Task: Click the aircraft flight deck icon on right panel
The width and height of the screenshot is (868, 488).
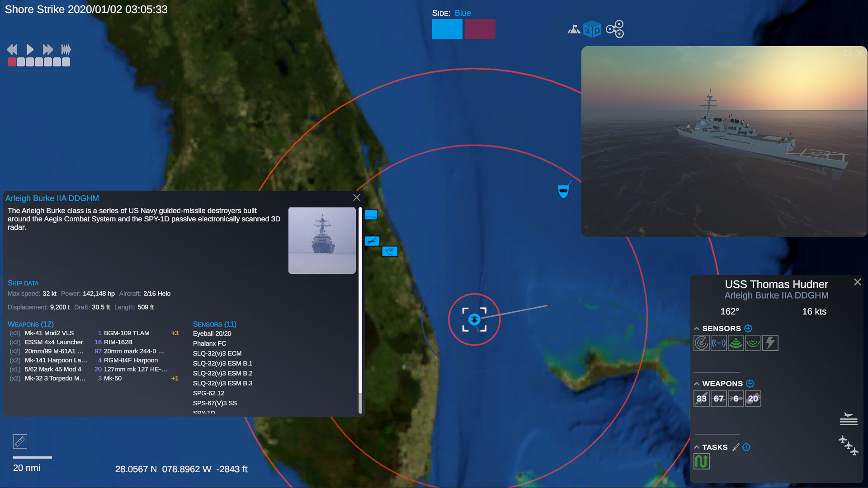Action: click(x=849, y=419)
